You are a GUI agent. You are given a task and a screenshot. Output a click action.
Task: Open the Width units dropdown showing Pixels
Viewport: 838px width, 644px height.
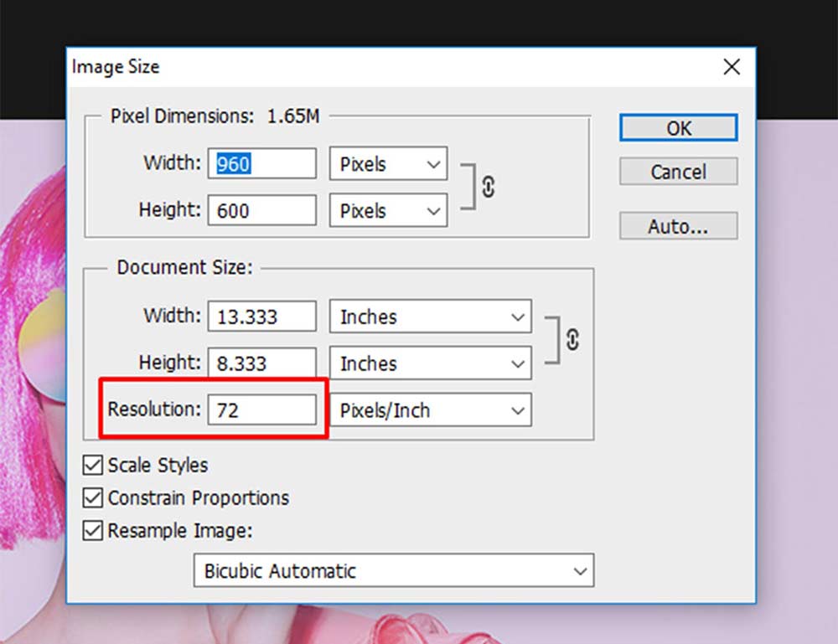387,164
